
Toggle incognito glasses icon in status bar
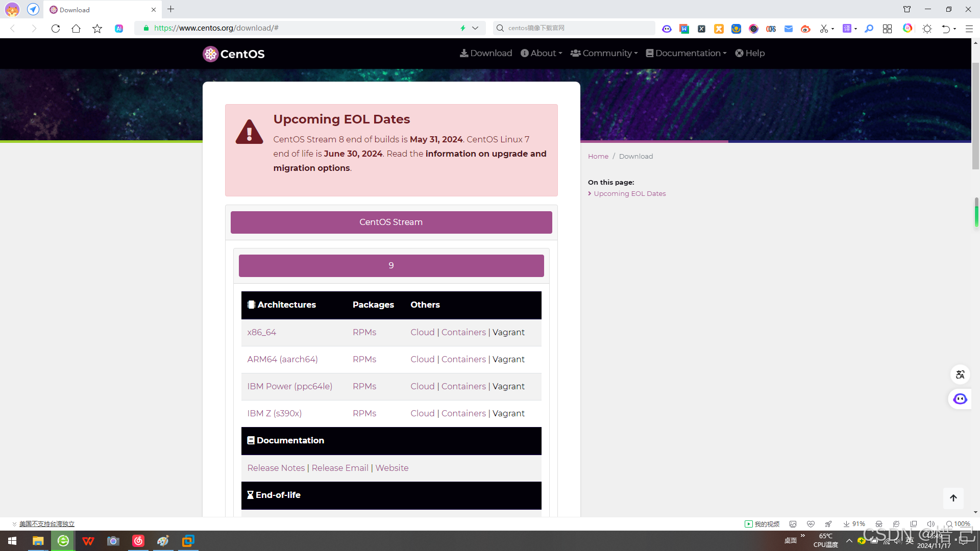(879, 524)
